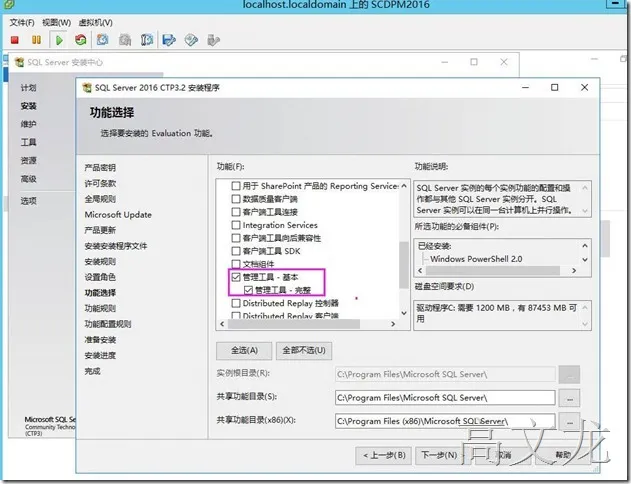Screen dimensions: 631x484
Task: Click the Microsoft Update step
Action: point(118,214)
